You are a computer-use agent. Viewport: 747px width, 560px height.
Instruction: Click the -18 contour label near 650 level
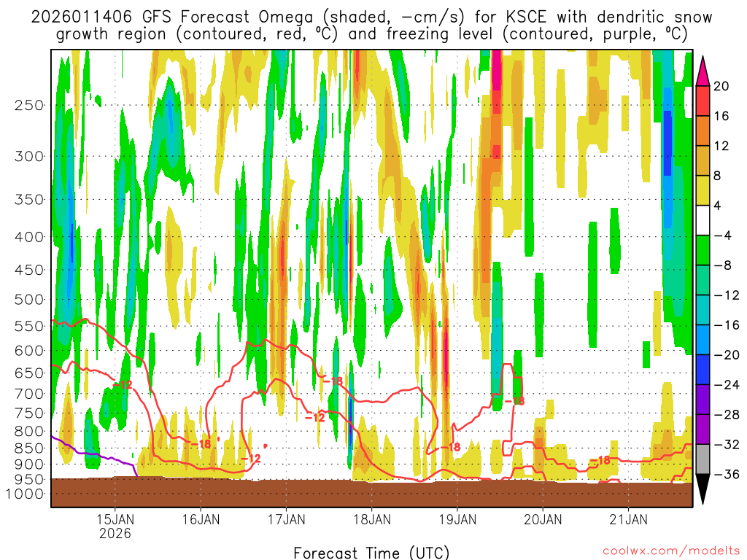tap(333, 381)
